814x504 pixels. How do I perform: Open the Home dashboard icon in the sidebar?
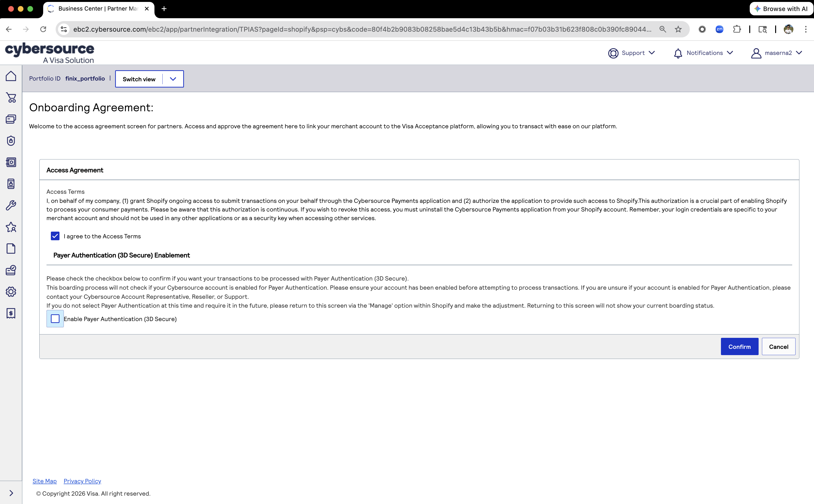(11, 76)
